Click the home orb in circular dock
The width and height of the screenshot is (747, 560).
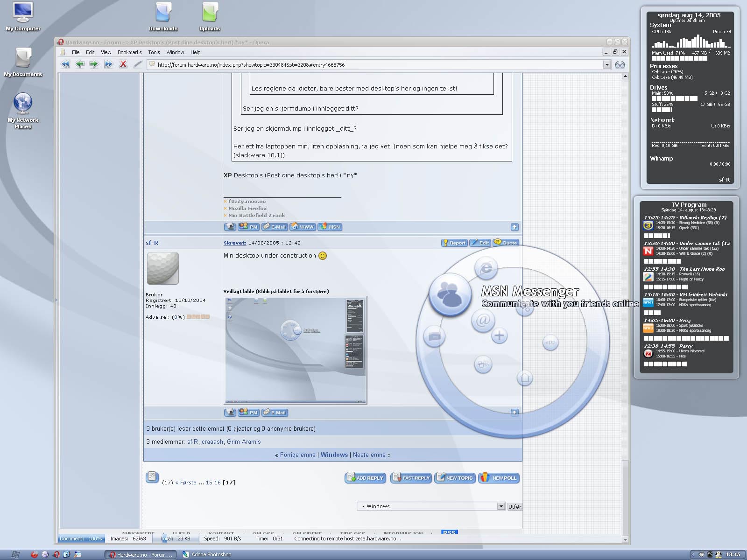(525, 378)
